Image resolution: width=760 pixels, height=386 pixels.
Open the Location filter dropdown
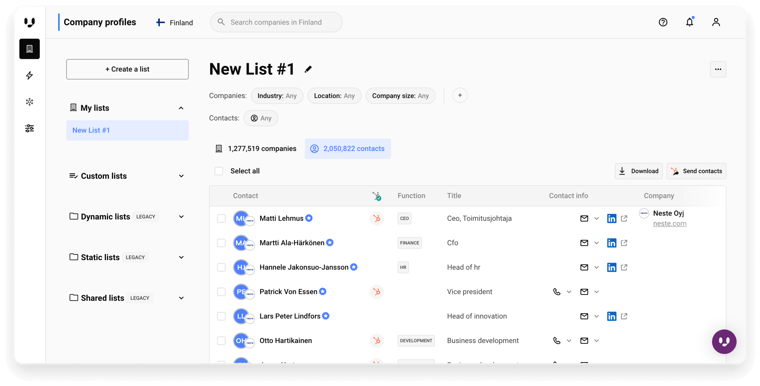point(334,96)
